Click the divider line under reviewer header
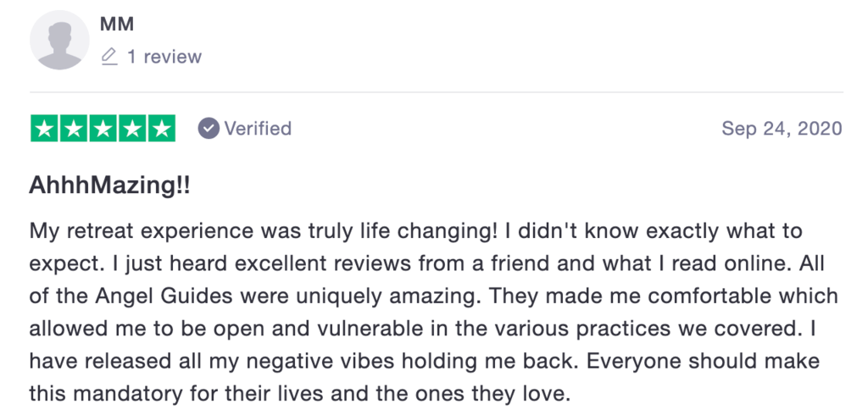The height and width of the screenshot is (415, 868). point(437,91)
